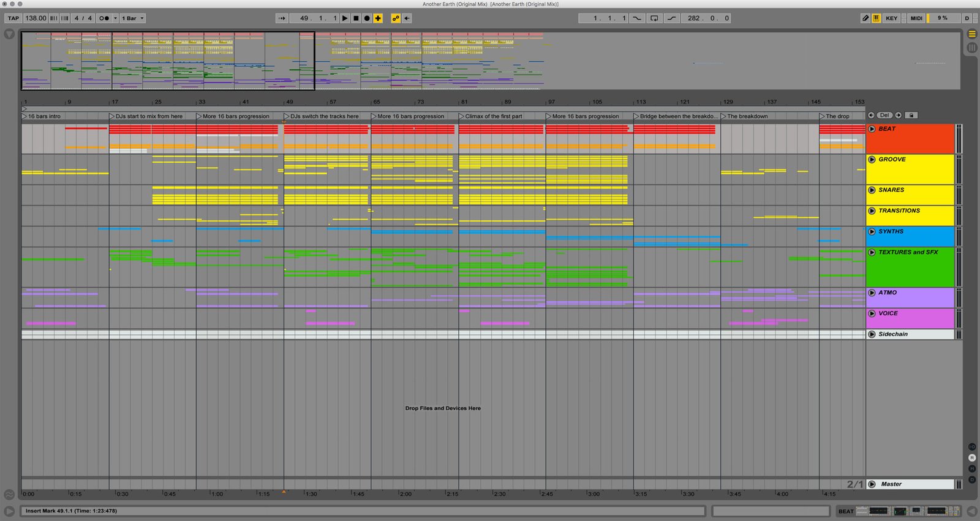
Task: Click the Next Locator arrow button
Action: [899, 115]
